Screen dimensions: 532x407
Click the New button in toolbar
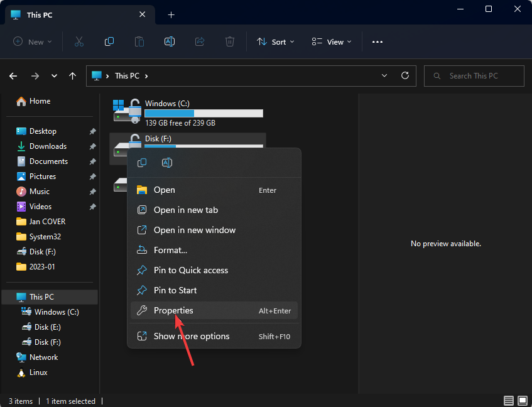coord(33,42)
